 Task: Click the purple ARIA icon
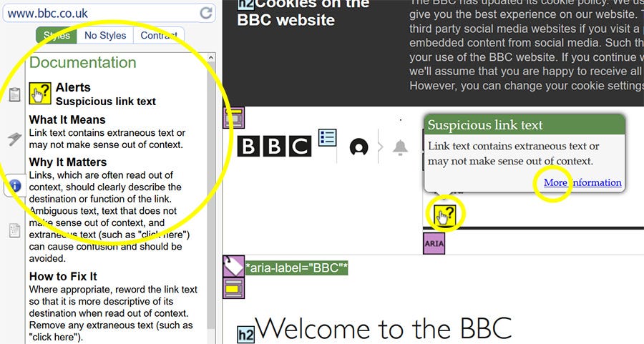pyautogui.click(x=434, y=243)
